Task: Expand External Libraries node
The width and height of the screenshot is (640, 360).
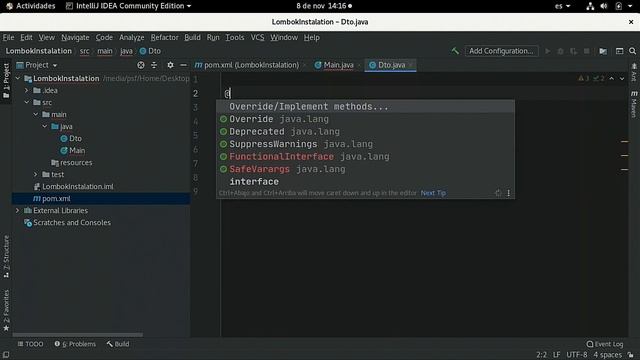Action: pyautogui.click(x=18, y=211)
